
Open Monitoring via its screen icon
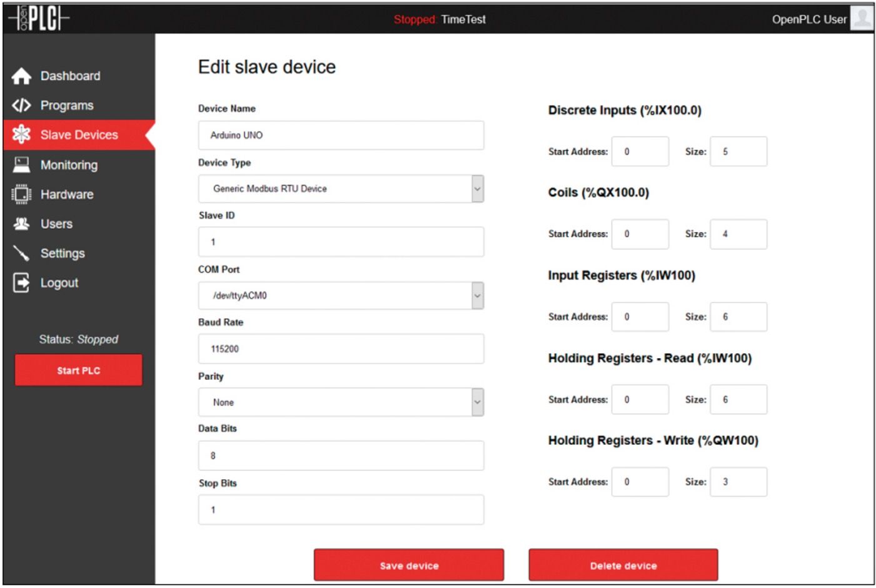tap(22, 164)
